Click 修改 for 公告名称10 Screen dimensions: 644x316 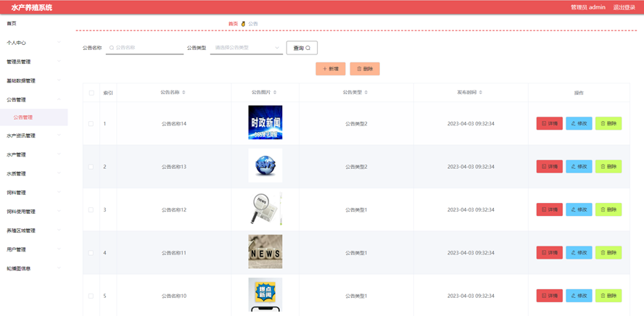pos(579,296)
